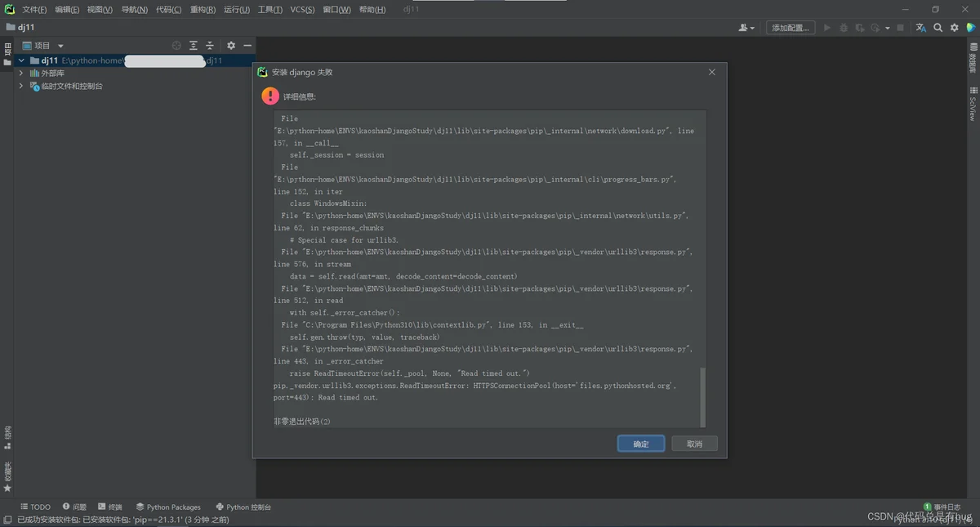Screen dimensions: 980x527
Task: Open the 工具(T) menu
Action: (x=269, y=10)
